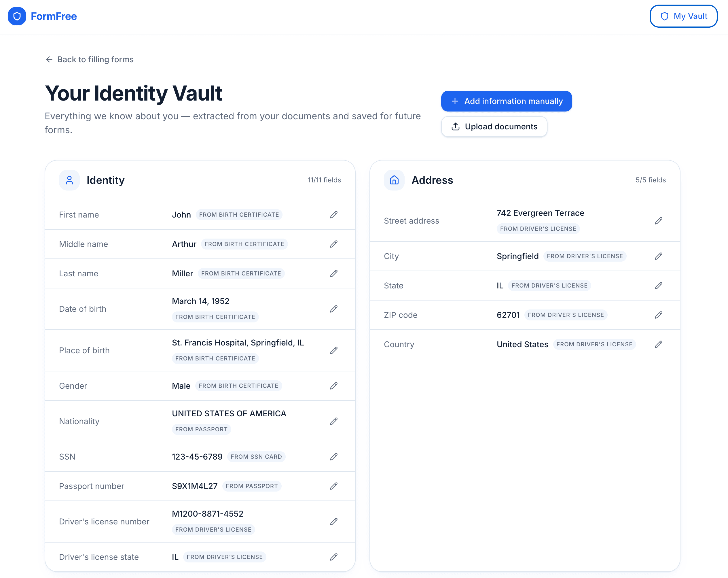Viewport: 728px width, 578px height.
Task: Edit the SSN pencil icon
Action: 333,457
